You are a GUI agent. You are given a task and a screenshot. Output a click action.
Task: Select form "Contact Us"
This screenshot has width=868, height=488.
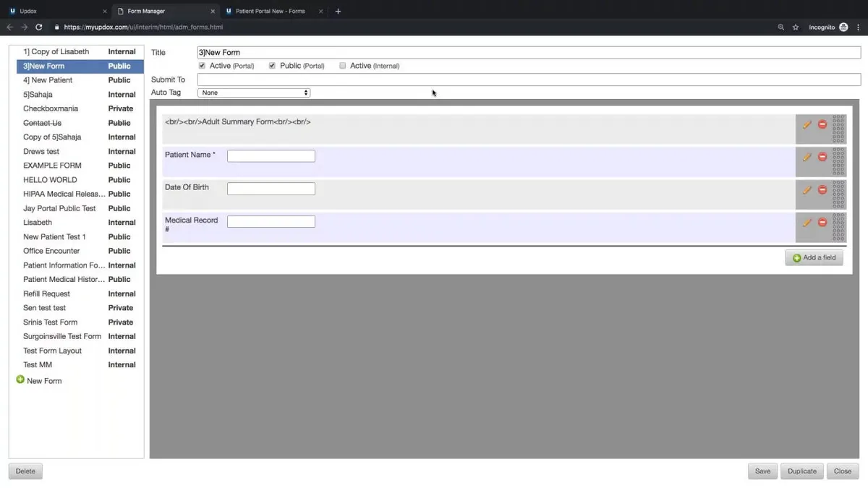coord(80,123)
